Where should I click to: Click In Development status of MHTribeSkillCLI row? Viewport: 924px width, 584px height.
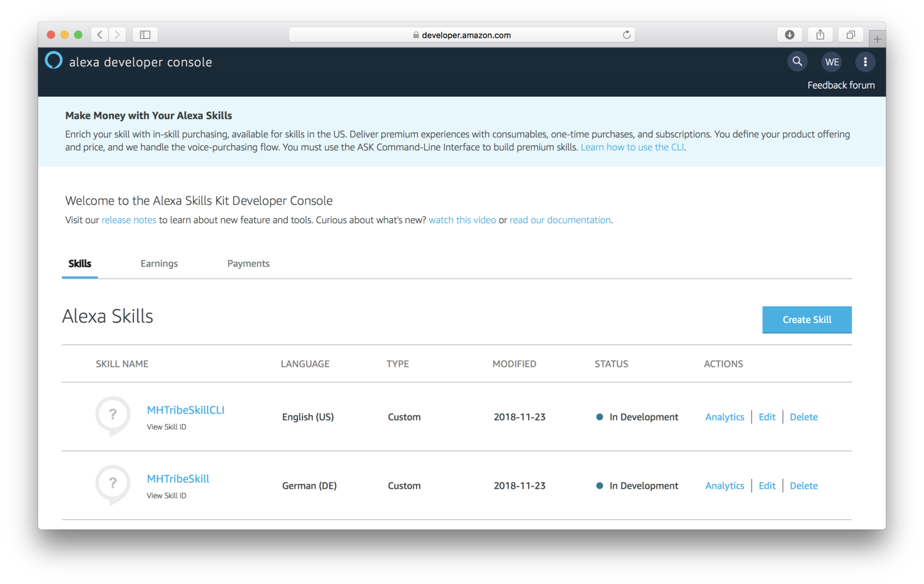(637, 417)
